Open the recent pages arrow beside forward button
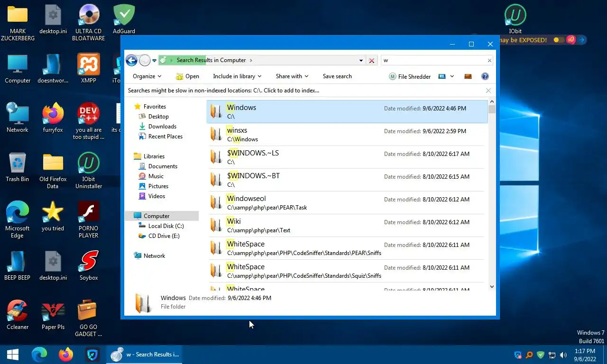Viewport: 607px width, 364px height. pyautogui.click(x=155, y=61)
